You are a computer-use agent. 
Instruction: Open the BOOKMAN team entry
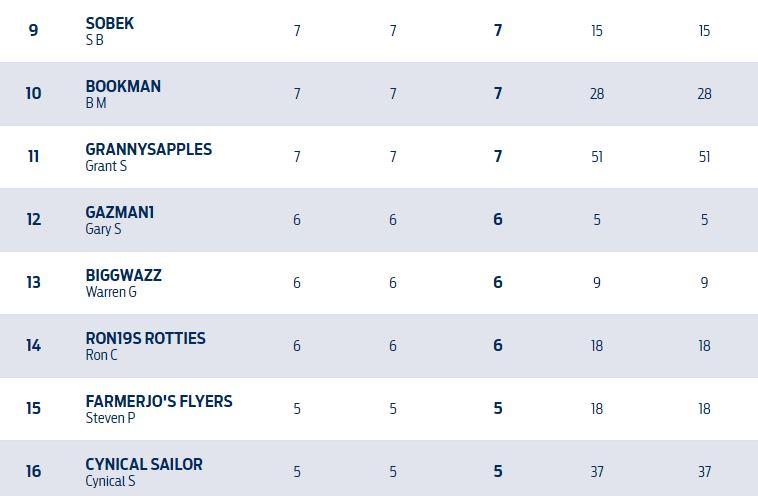pyautogui.click(x=123, y=86)
